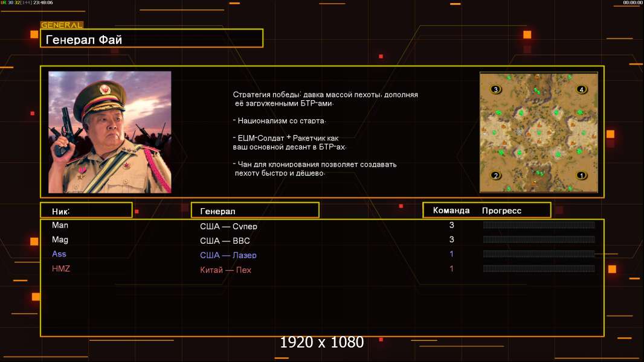Select start position 1 on the map
This screenshot has width=644, height=362.
581,176
